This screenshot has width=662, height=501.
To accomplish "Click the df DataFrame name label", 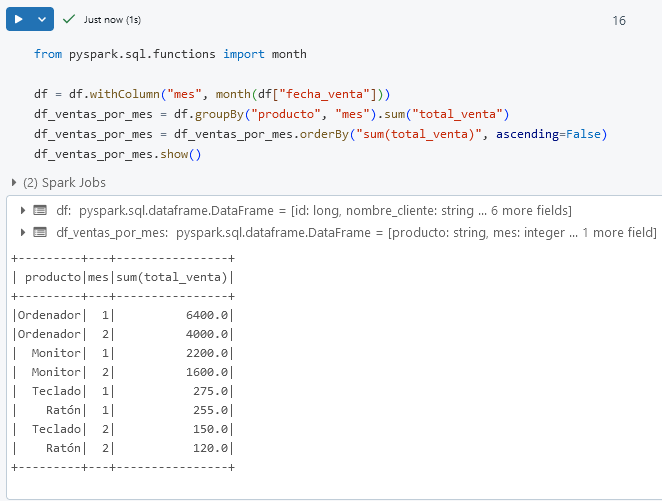I will pos(62,210).
